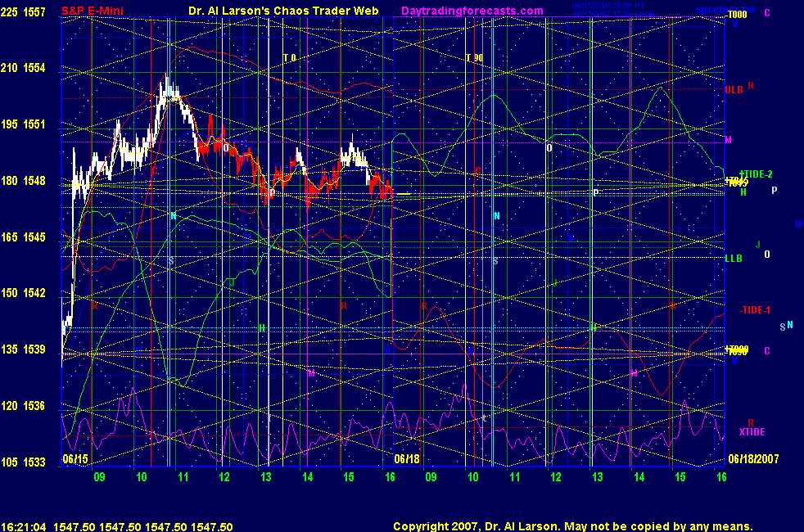804x532 pixels.
Task: Click the 150 1542 price axis label
Action: (23, 293)
